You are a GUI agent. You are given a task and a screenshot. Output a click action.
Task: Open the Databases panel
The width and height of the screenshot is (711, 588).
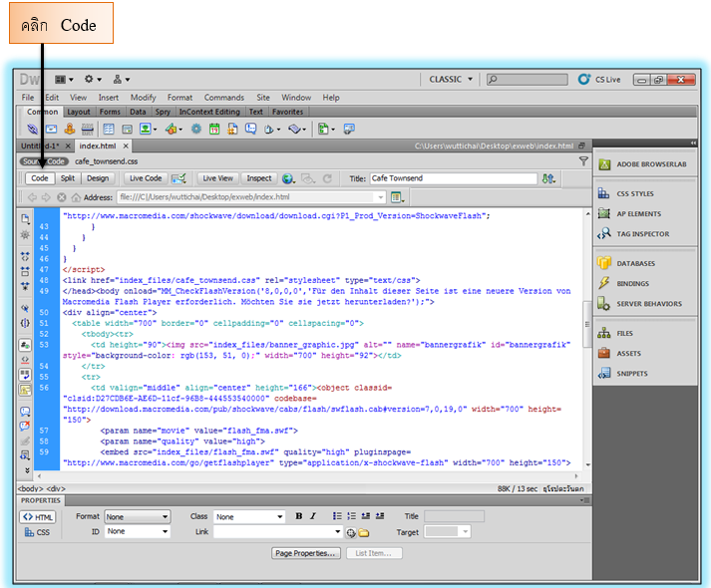tap(636, 263)
